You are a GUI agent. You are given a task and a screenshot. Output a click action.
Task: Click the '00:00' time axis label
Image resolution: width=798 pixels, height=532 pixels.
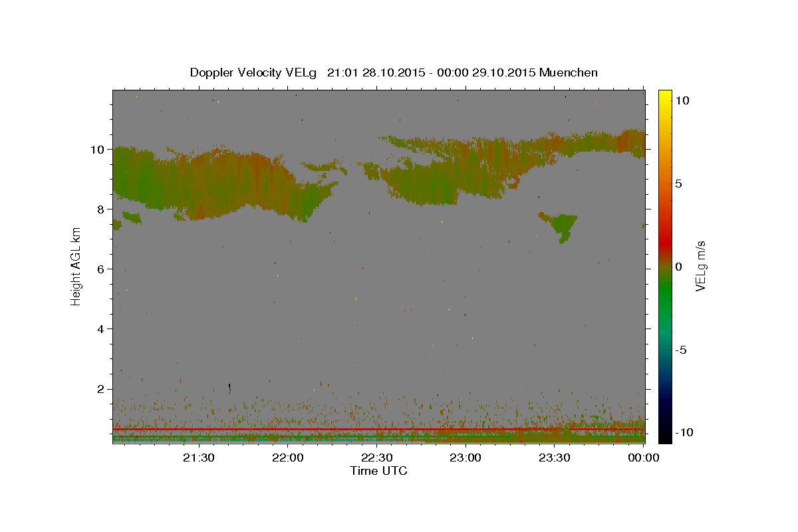(644, 458)
